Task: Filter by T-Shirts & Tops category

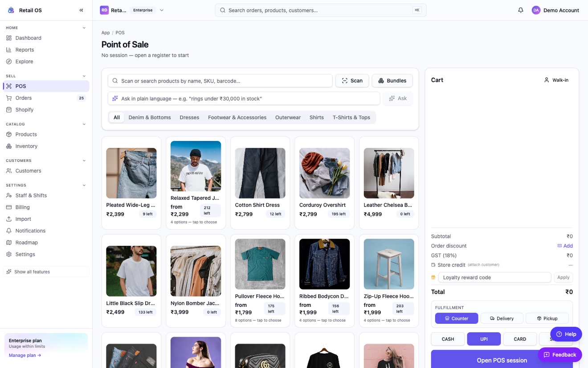Action: pyautogui.click(x=351, y=117)
